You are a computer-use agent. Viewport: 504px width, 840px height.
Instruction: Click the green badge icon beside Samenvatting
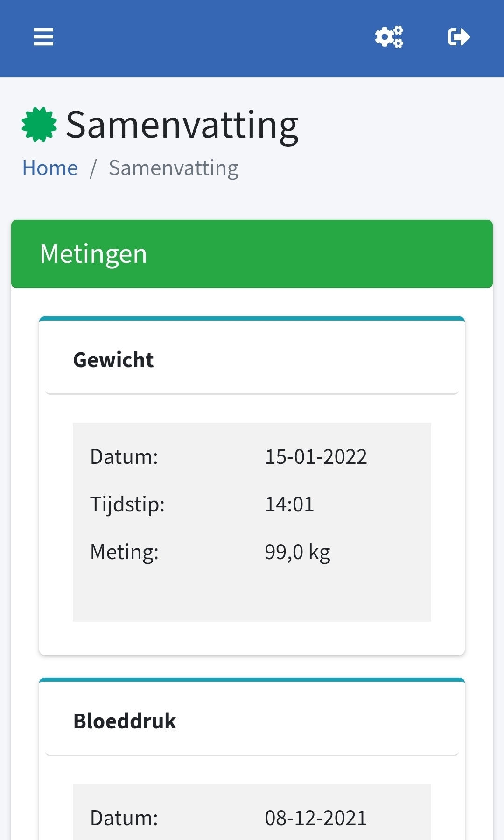(x=39, y=125)
